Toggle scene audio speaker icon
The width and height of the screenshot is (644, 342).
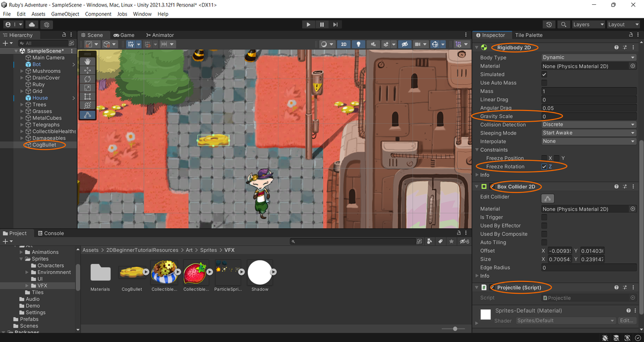pyautogui.click(x=373, y=44)
